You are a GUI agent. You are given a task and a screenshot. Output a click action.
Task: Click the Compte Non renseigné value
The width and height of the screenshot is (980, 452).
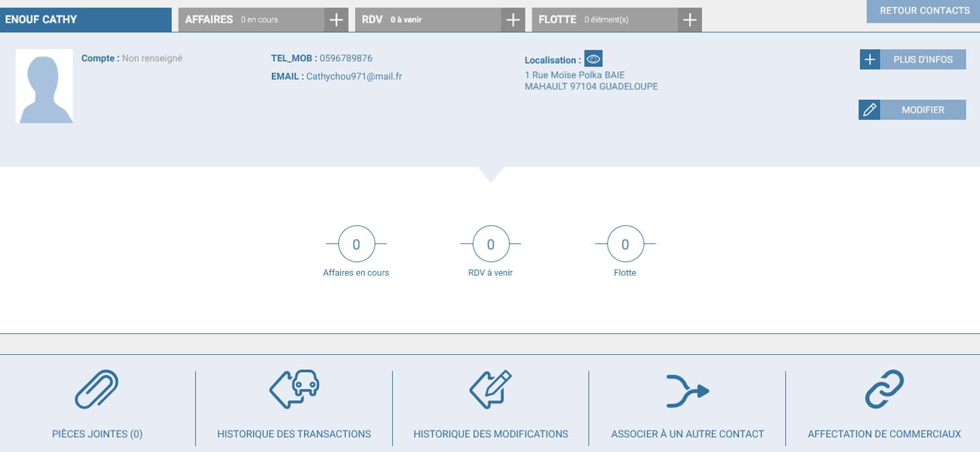(152, 58)
